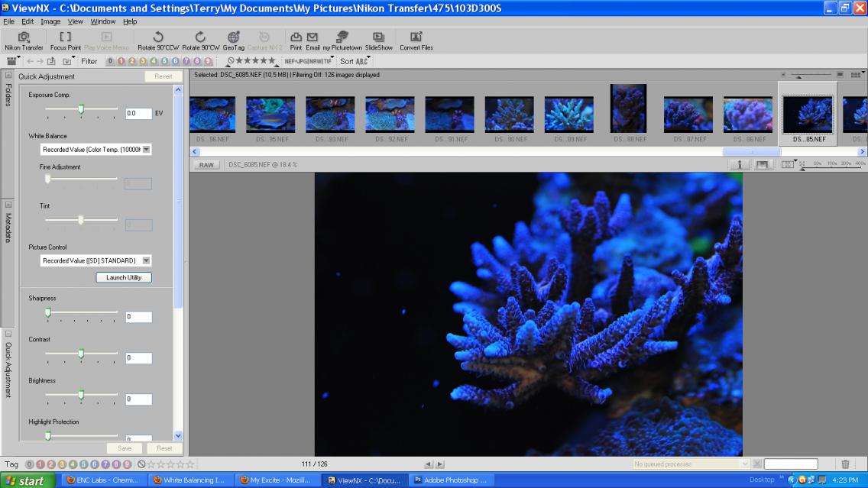Click the Email toolbar icon
868x488 pixels.
tap(313, 41)
